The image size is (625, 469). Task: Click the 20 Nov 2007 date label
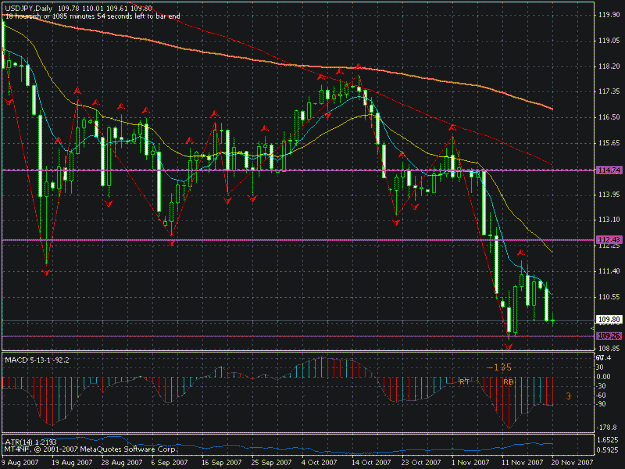coord(572,462)
